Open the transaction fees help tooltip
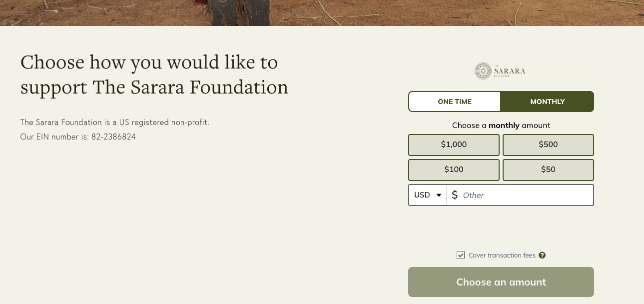Screen dimensions: 644x304 (x=542, y=255)
